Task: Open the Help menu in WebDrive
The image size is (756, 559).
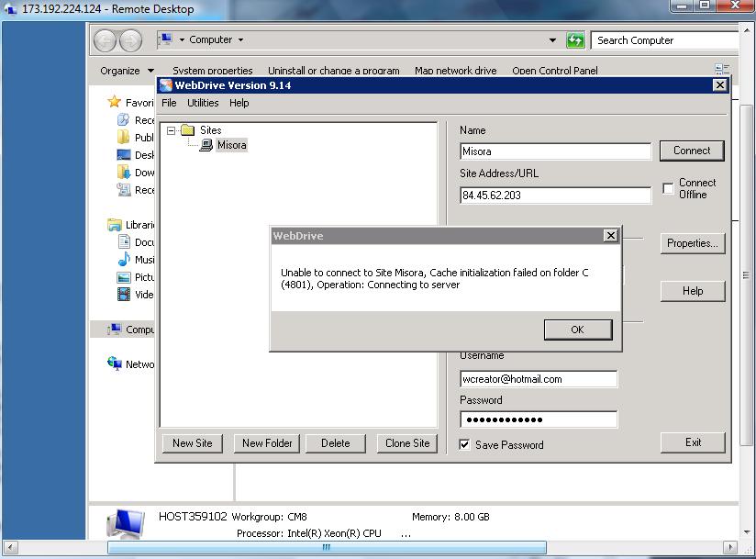Action: pos(239,103)
